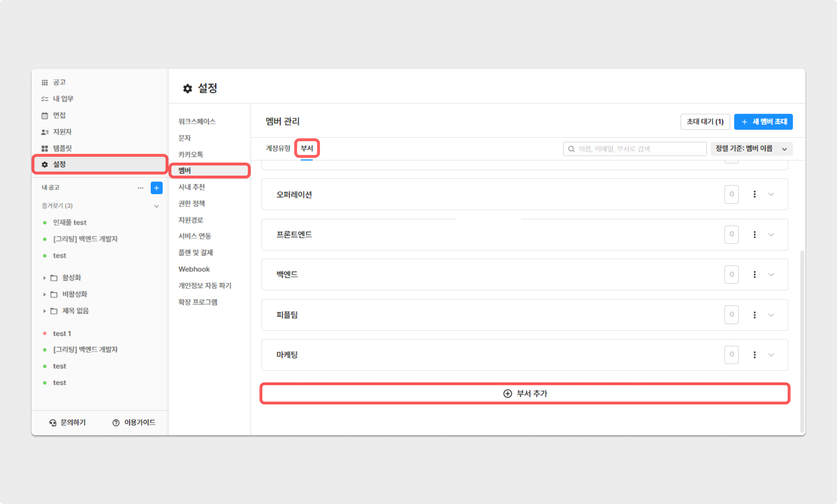Click the 부서 추가 button

[525, 394]
